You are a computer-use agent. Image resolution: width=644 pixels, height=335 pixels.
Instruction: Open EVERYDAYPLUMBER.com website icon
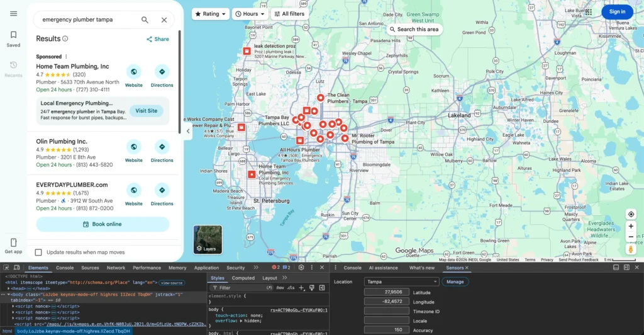click(x=133, y=190)
